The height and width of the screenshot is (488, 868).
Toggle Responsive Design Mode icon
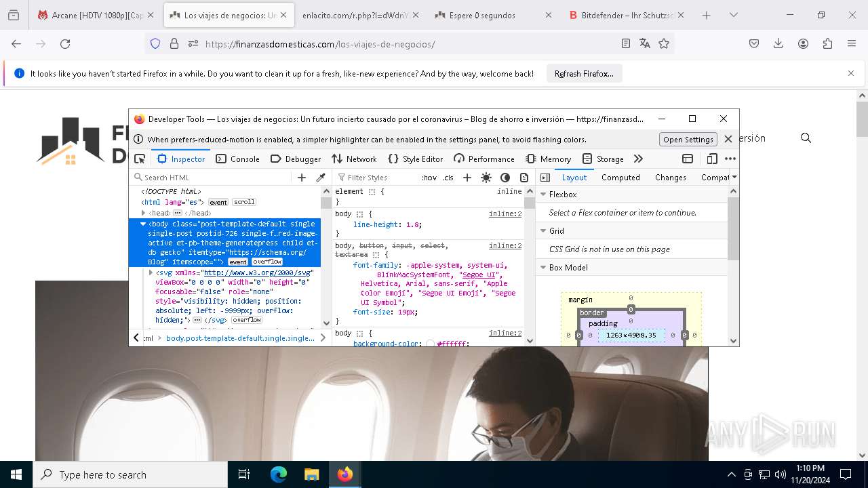pyautogui.click(x=711, y=159)
